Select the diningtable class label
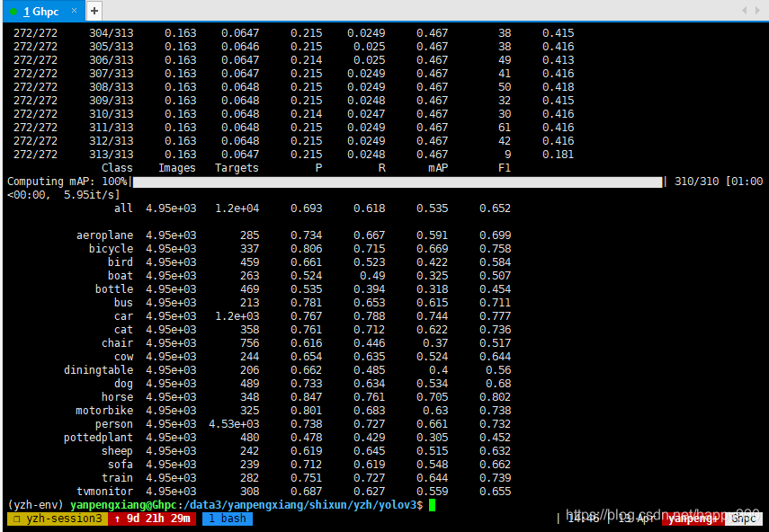 [x=98, y=370]
